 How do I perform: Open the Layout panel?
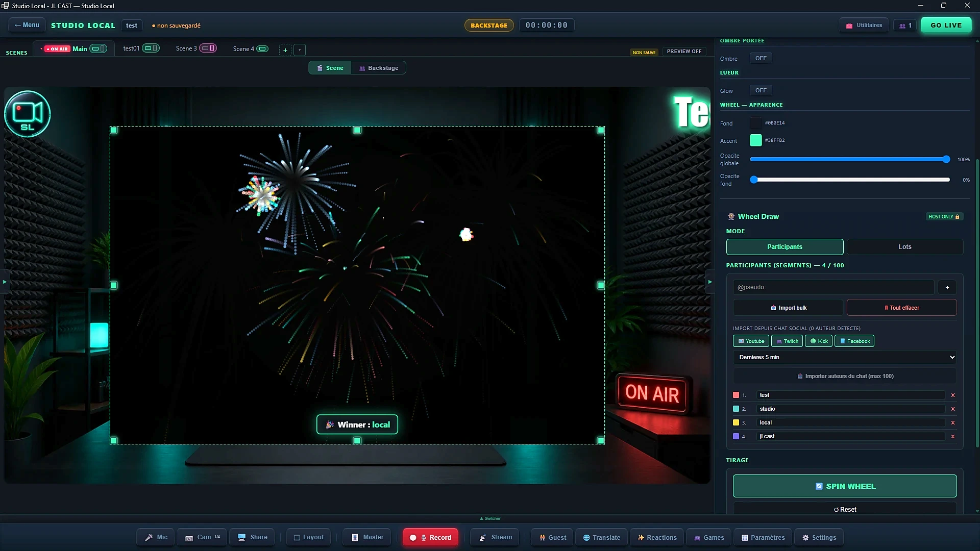coord(309,537)
